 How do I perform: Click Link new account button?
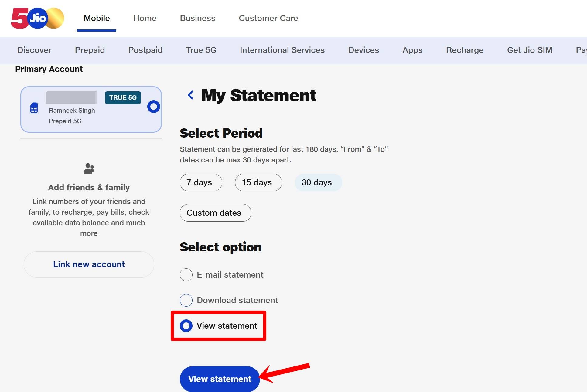(89, 264)
